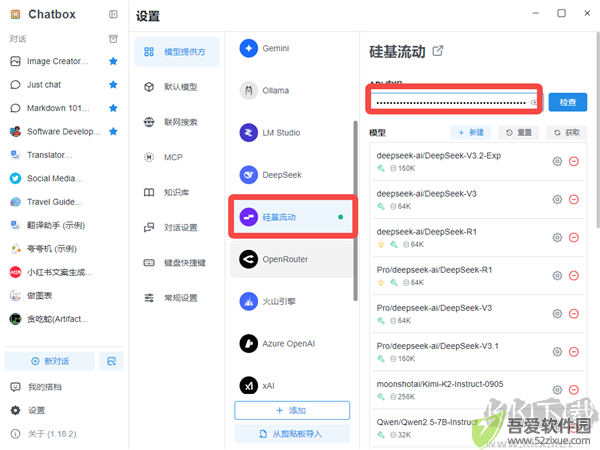Select the 键盘快捷键 settings tab

click(177, 263)
